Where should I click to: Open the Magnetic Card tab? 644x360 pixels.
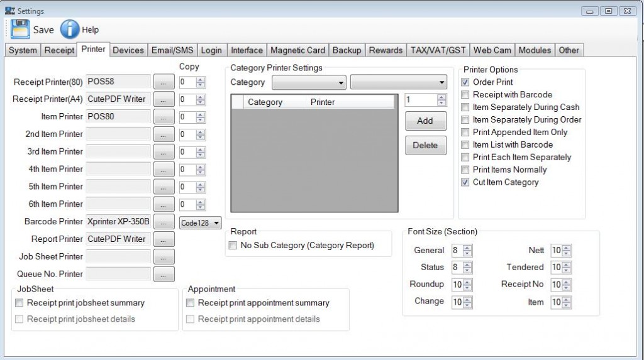(297, 50)
